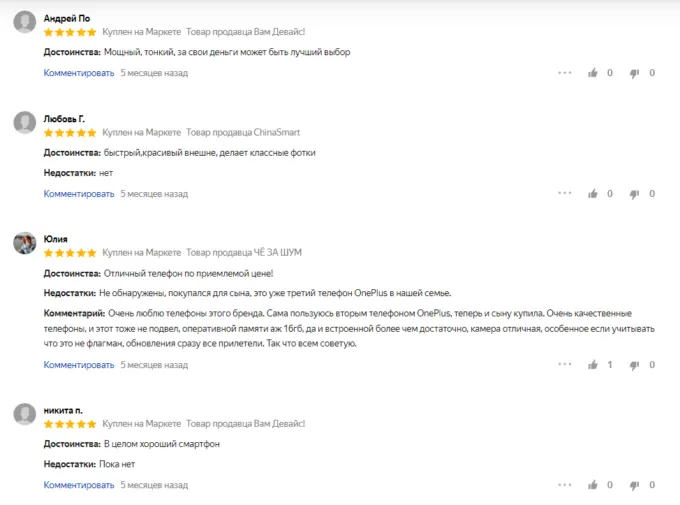Comment on никита п.'s review
This screenshot has width=680, height=505.
tap(79, 485)
